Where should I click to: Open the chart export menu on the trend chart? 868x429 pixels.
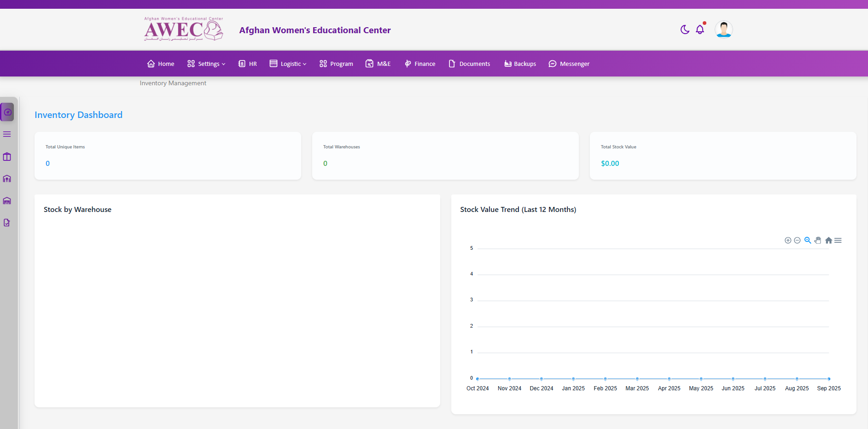839,240
